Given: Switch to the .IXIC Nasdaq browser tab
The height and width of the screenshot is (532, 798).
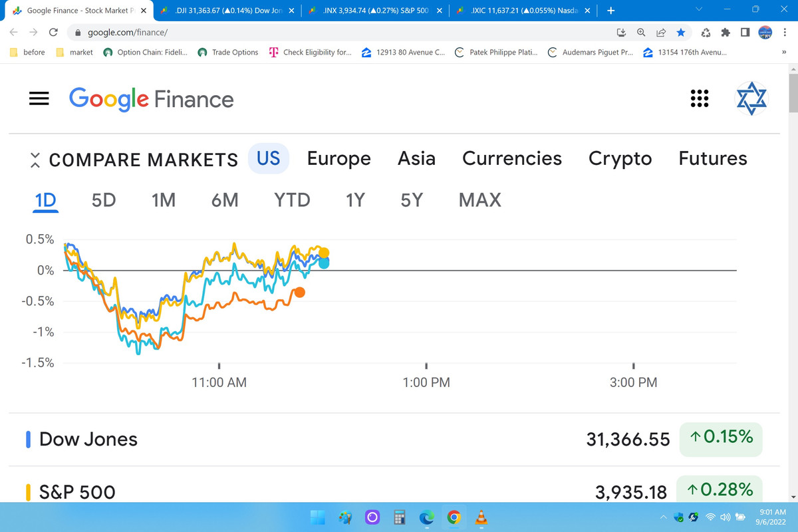Looking at the screenshot, I should pos(523,11).
